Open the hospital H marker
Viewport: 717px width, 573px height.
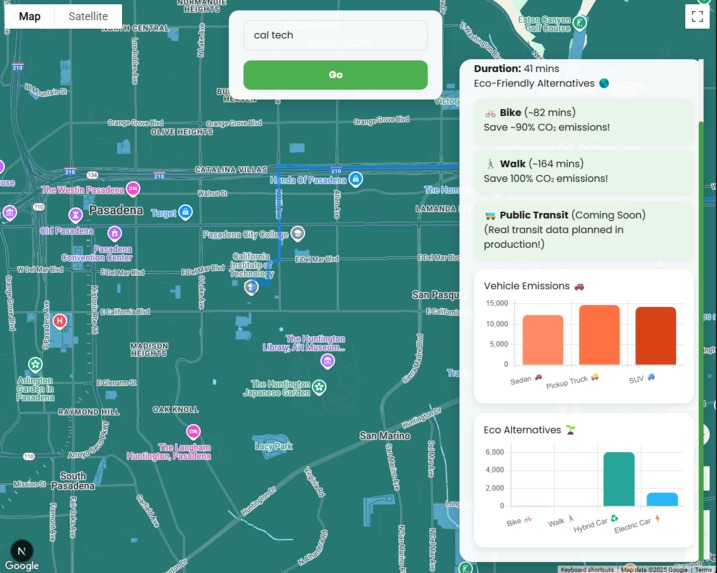[59, 321]
